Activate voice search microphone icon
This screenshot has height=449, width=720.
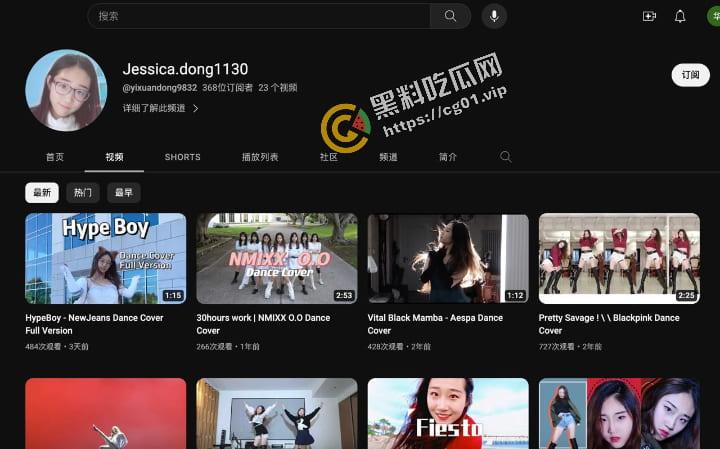[494, 16]
